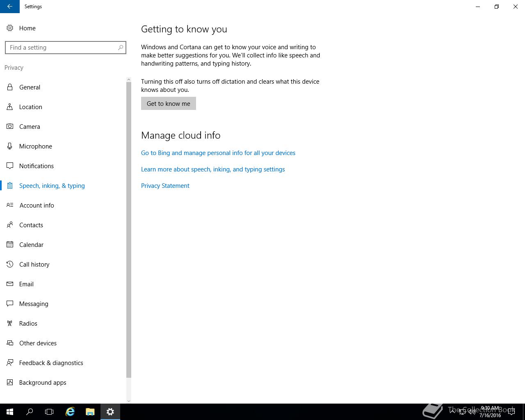
Task: Click the sidebar vertical scrollbar thumb
Action: click(129, 230)
